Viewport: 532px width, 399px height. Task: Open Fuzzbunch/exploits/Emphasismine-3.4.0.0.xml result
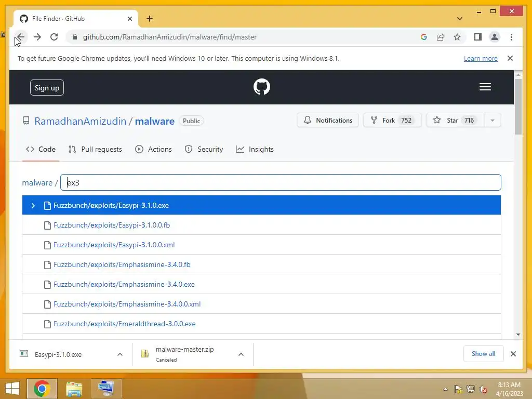[261, 303]
